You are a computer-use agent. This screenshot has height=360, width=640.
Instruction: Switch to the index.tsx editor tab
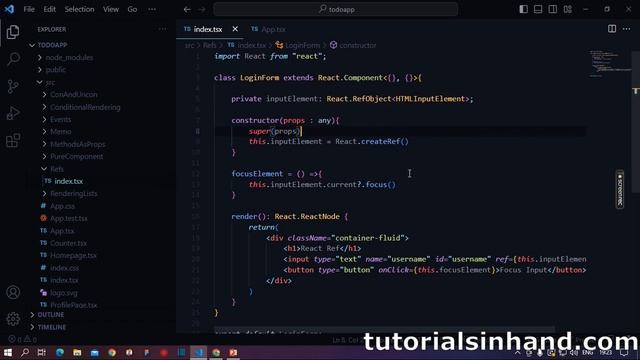(208, 29)
